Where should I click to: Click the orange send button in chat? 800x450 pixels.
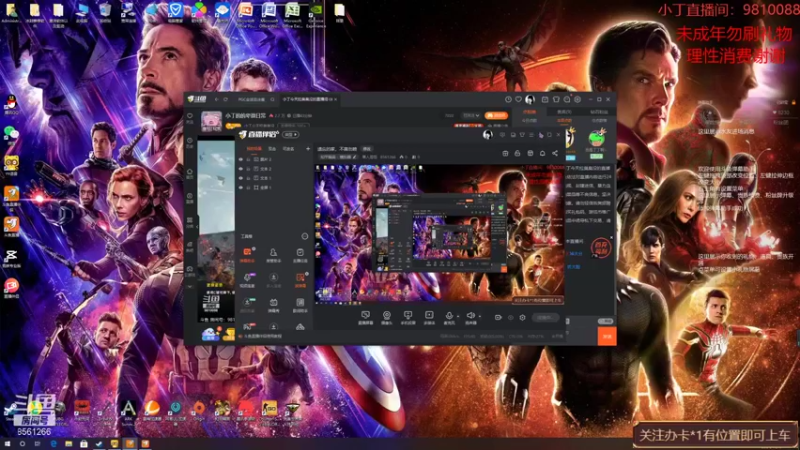coord(607,336)
